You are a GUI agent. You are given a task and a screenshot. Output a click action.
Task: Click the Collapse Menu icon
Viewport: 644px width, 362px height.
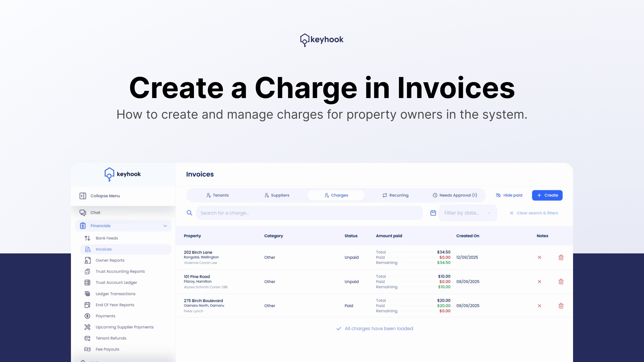pyautogui.click(x=83, y=196)
